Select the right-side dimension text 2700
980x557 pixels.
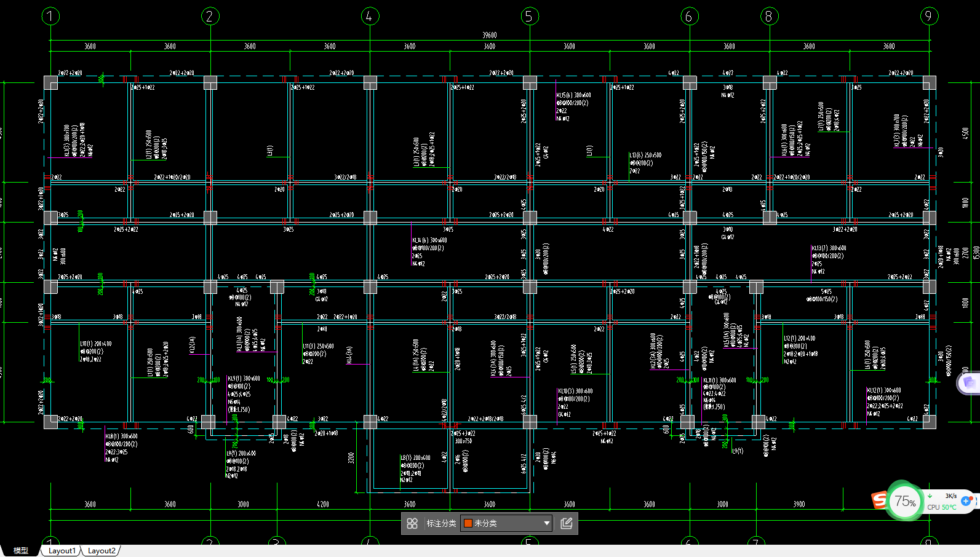click(x=965, y=253)
